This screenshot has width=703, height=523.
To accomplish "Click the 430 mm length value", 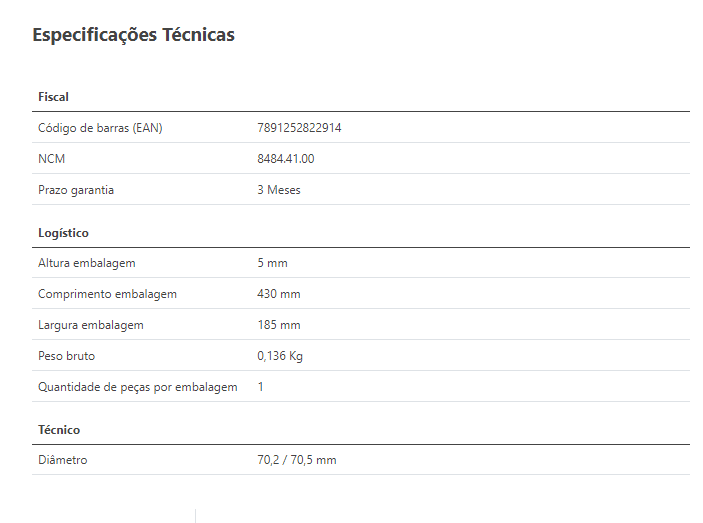I will (278, 294).
